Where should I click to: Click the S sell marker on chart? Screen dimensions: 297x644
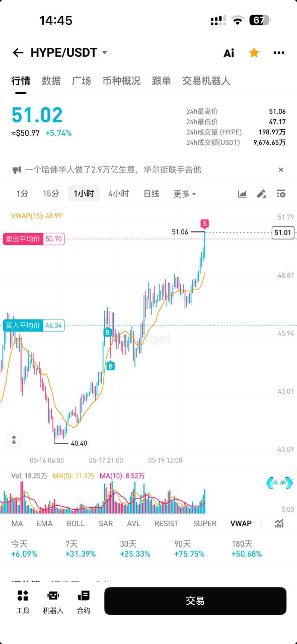[205, 223]
